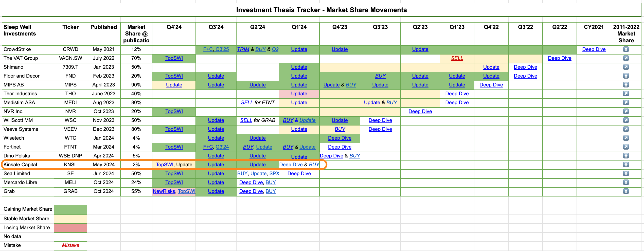
Task: Click the arrow icon in Grab row
Action: click(x=626, y=191)
